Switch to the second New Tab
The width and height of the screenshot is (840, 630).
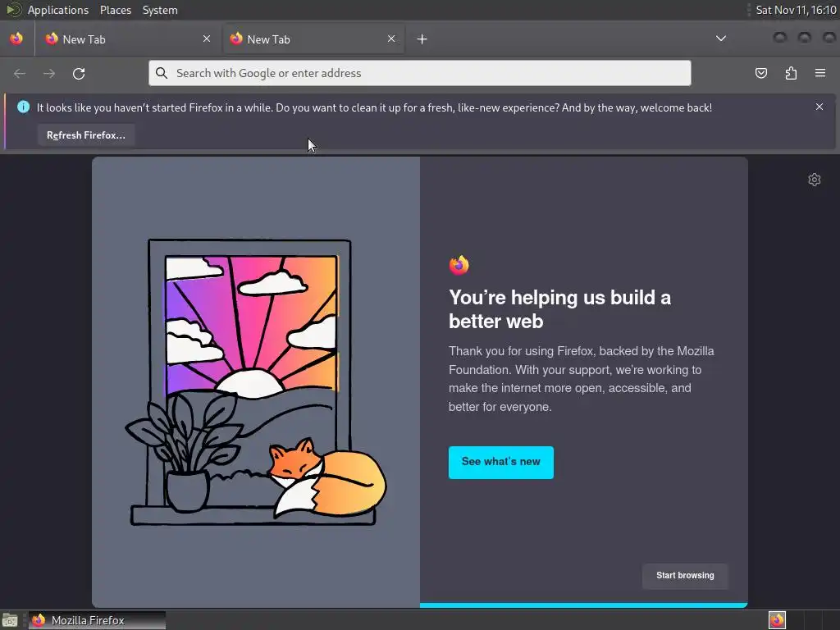pos(313,39)
